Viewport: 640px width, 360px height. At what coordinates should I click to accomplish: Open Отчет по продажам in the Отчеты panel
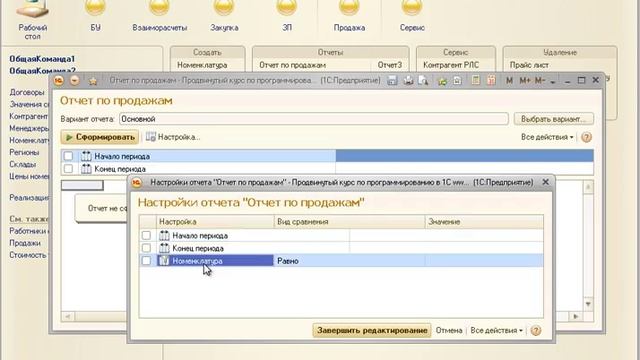[x=292, y=65]
